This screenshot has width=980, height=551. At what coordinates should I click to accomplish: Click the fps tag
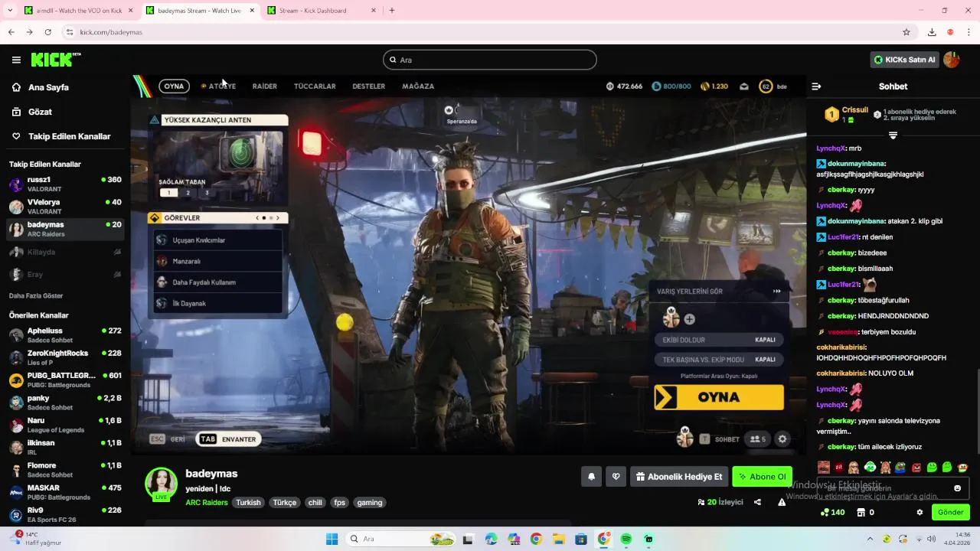(339, 503)
